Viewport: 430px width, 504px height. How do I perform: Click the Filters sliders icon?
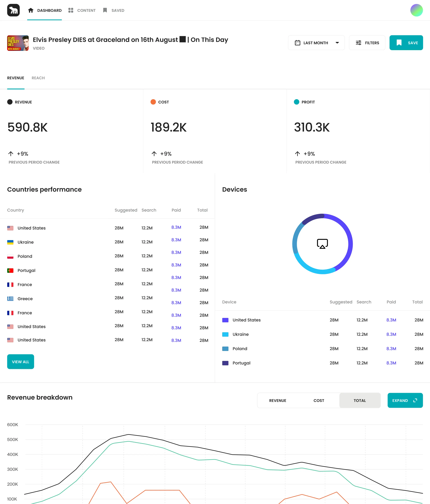pyautogui.click(x=358, y=43)
